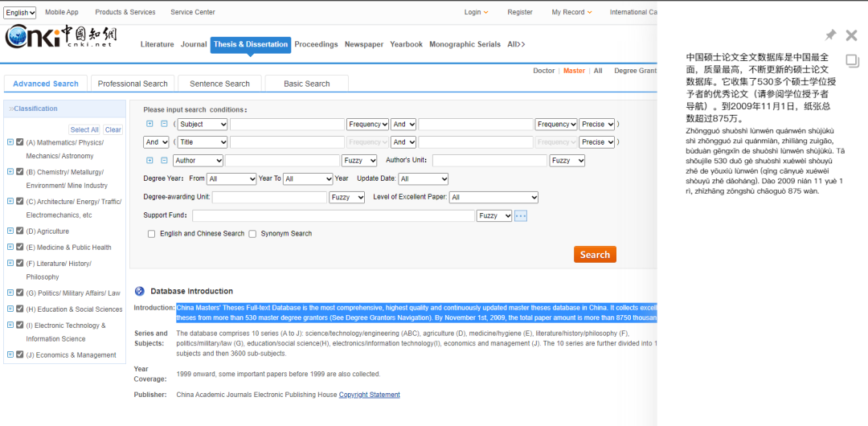The height and width of the screenshot is (426, 868).
Task: Uncheck (B) Chemistry/ Metallurgy checkbox
Action: [20, 171]
